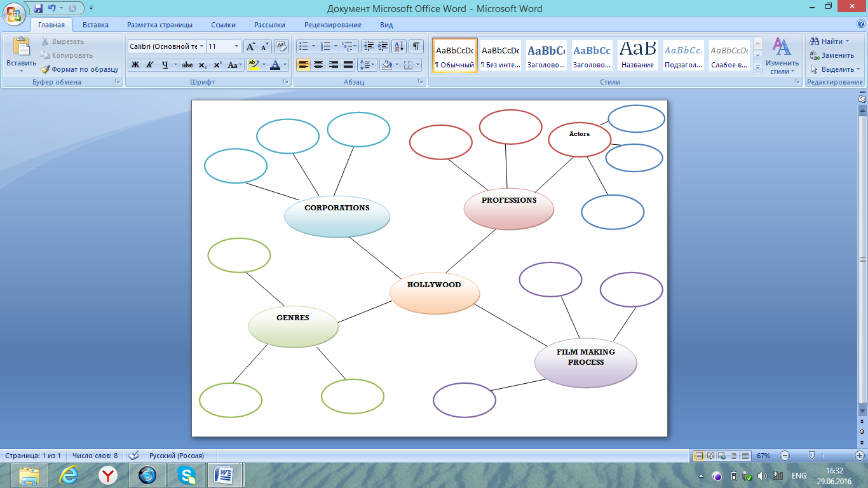Open the font name combo box (Calibri)
Viewport: 868px width, 488px height.
tap(166, 46)
